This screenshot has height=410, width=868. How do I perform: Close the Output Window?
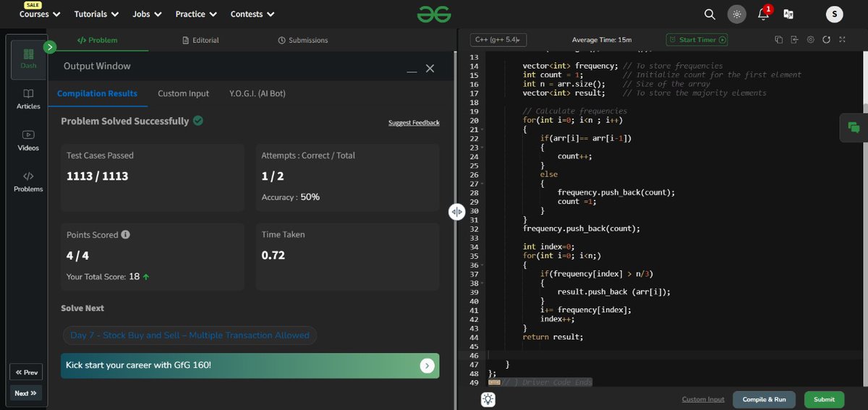click(x=430, y=68)
